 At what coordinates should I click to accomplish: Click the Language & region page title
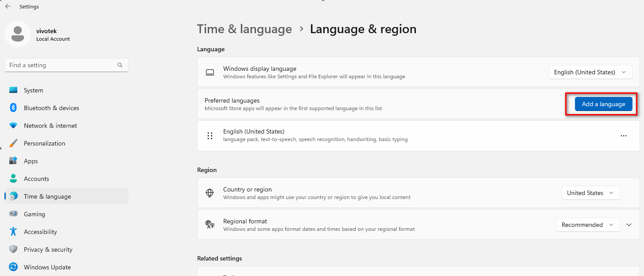tap(363, 29)
